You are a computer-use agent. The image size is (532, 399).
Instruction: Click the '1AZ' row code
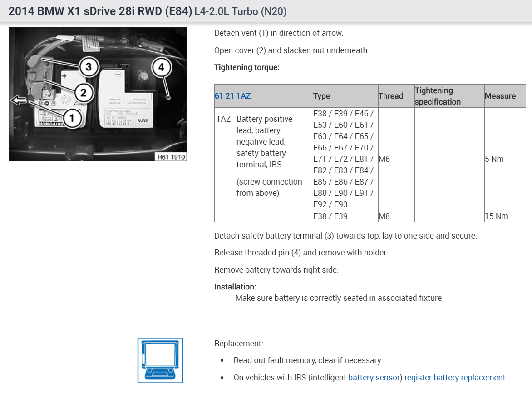tap(223, 119)
